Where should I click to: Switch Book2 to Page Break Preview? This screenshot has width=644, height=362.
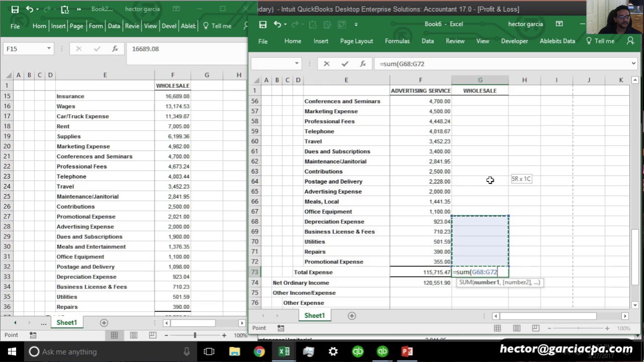[152, 335]
